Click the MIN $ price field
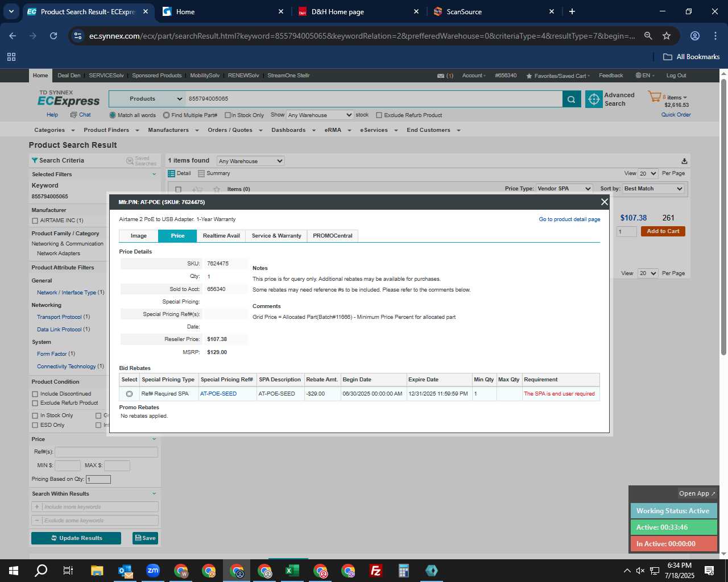728x582 pixels. point(67,465)
